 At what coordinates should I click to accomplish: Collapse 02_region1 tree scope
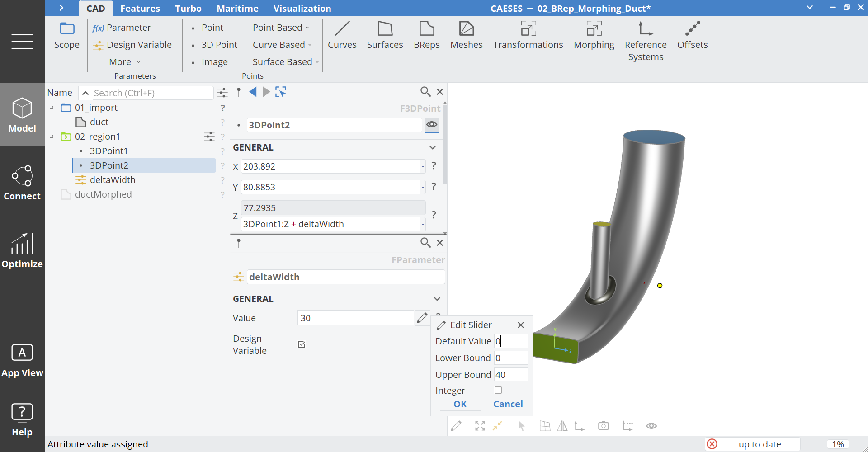tap(52, 137)
